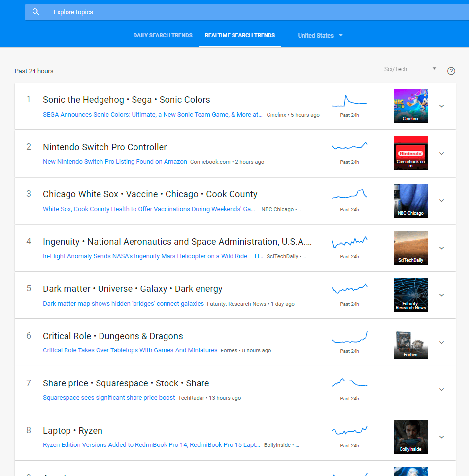Viewport: 469px width, 476px height.
Task: Click the NBC Chicago thumbnail
Action: click(x=410, y=200)
